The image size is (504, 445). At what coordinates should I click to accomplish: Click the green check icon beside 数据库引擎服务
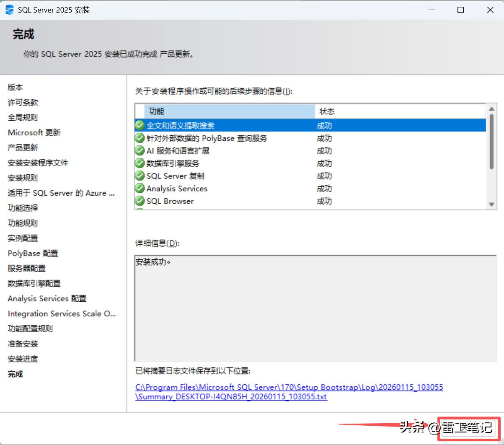pyautogui.click(x=140, y=163)
